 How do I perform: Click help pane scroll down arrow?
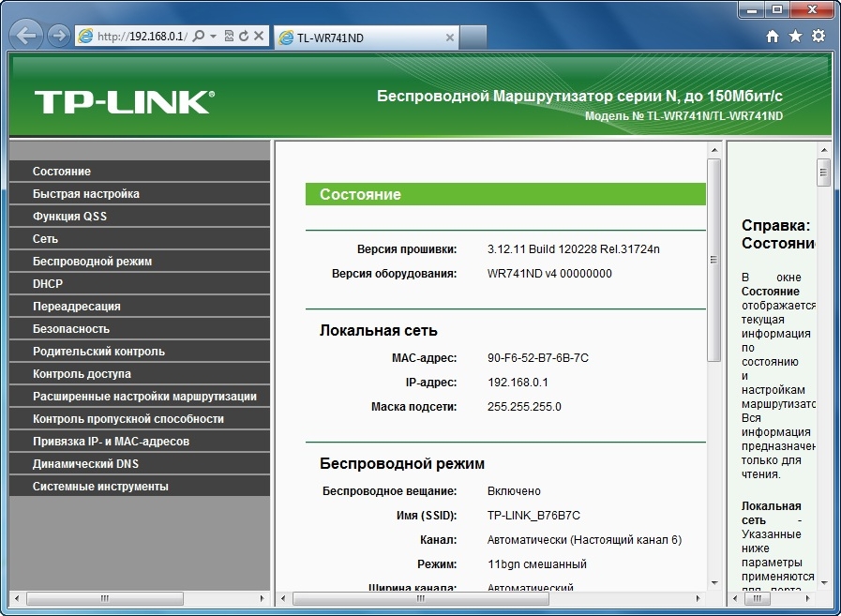click(x=823, y=583)
